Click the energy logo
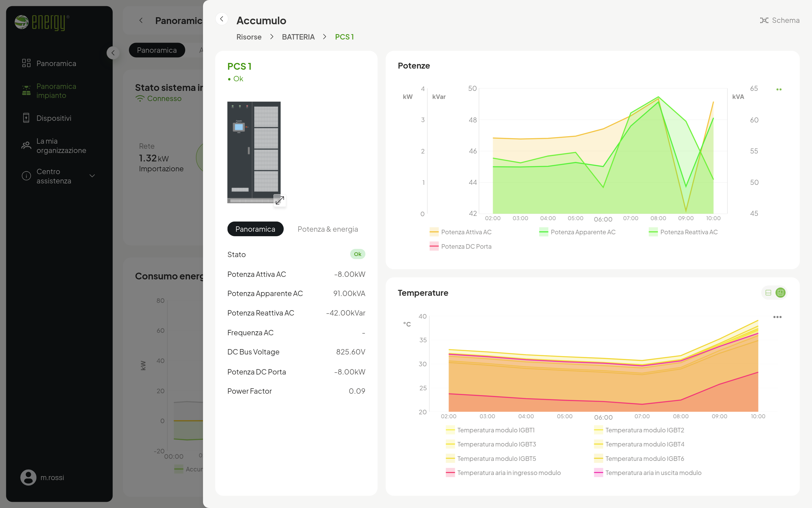This screenshot has width=812, height=508. pyautogui.click(x=42, y=23)
